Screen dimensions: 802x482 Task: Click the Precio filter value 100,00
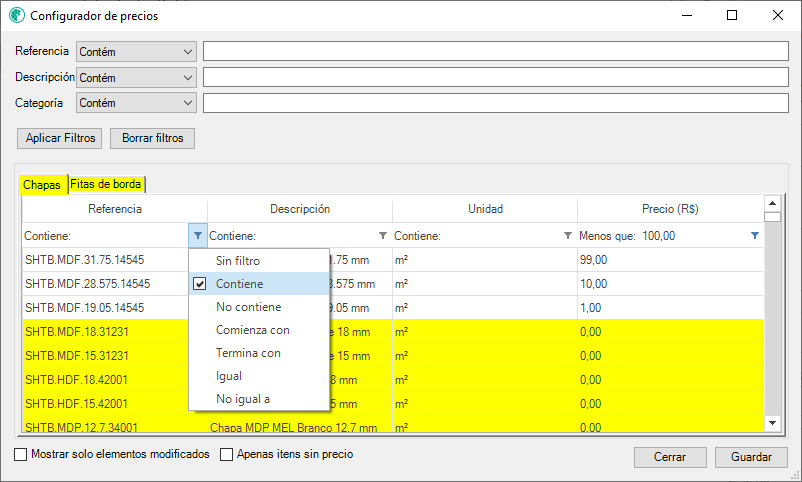pyautogui.click(x=659, y=236)
